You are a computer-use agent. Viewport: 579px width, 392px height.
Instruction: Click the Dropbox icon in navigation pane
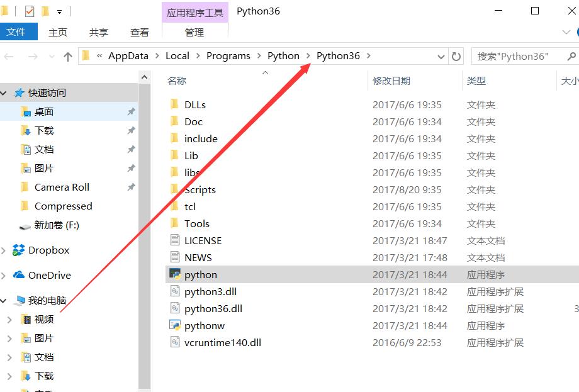tap(18, 250)
